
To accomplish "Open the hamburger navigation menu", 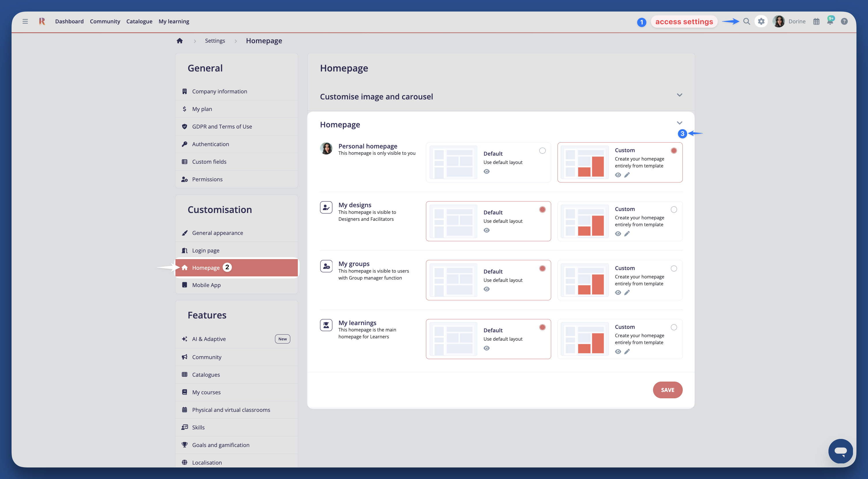I will coord(25,21).
